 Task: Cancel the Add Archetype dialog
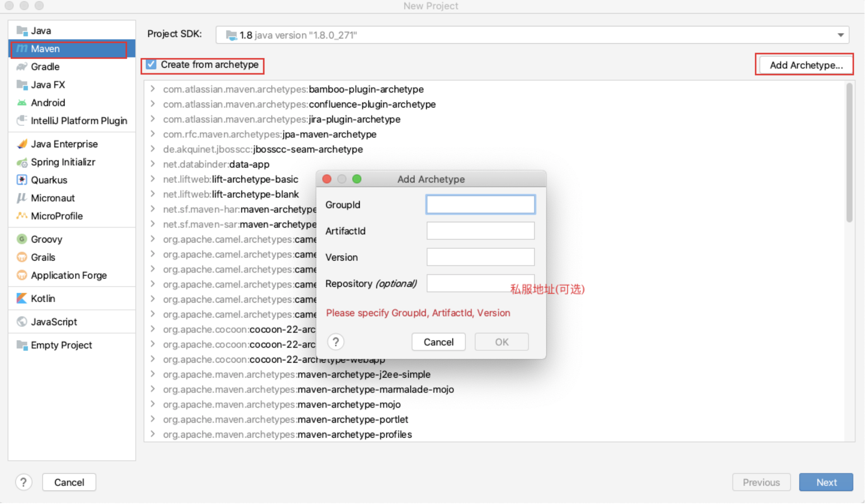click(x=438, y=342)
